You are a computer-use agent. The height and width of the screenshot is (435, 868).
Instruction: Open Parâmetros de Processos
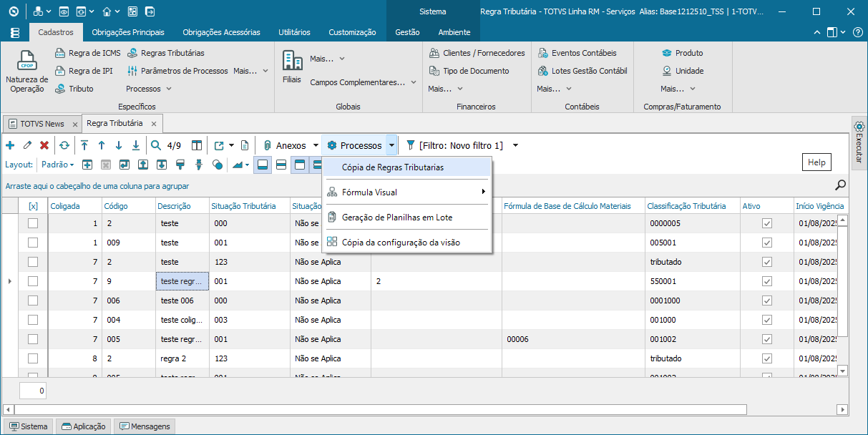[177, 71]
